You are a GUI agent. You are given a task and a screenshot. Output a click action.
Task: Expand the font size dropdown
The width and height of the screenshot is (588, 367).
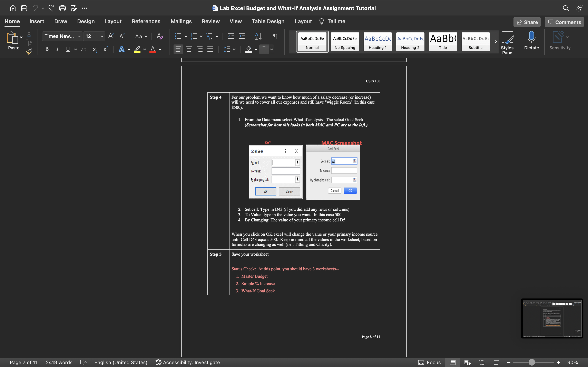click(102, 36)
